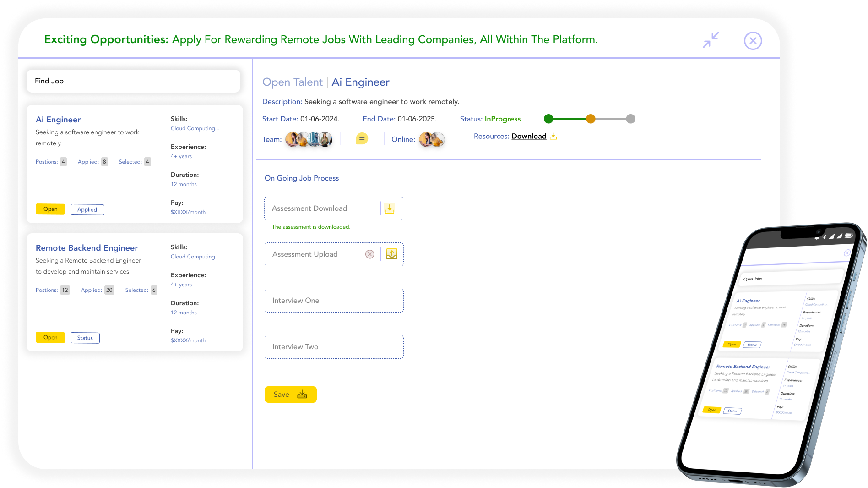868x488 pixels.
Task: Click Open badge on Ai Engineer card
Action: (50, 209)
